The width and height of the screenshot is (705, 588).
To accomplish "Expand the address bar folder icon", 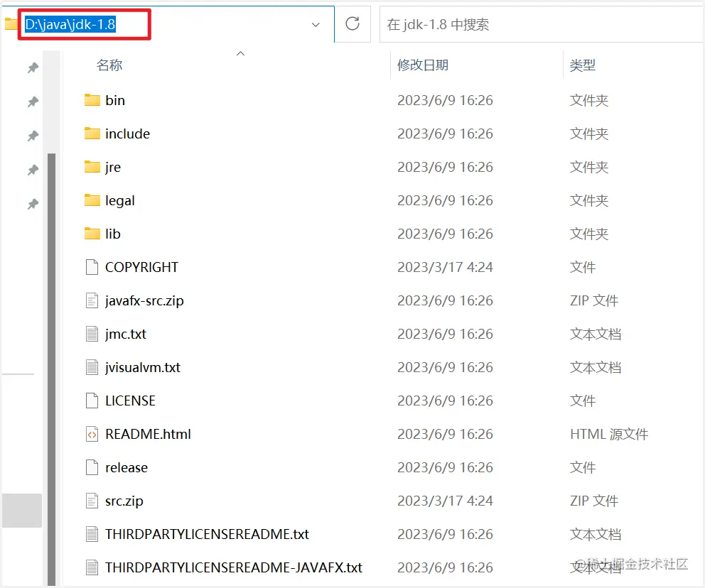I will [11, 23].
